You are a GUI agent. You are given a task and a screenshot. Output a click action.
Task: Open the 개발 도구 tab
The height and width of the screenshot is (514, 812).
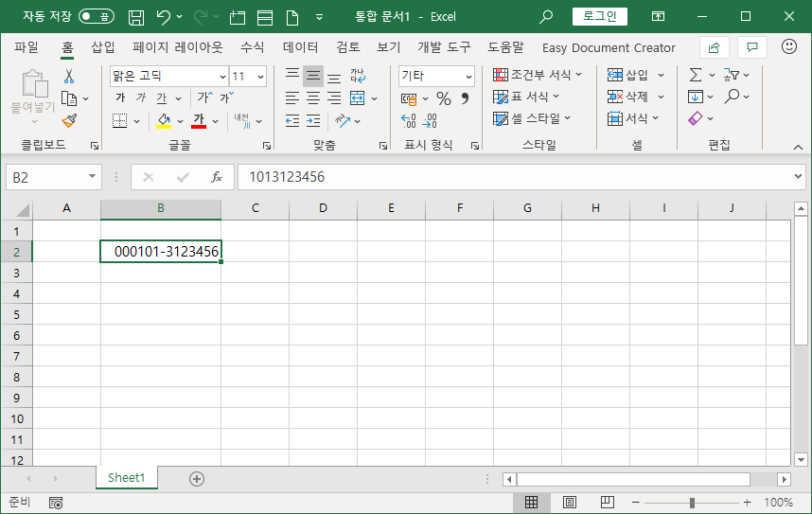[x=444, y=47]
